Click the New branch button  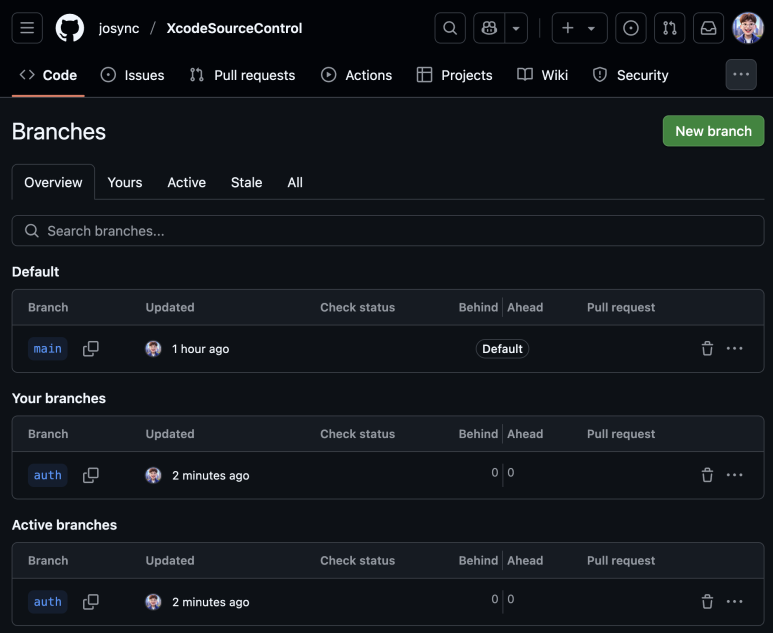pyautogui.click(x=713, y=131)
